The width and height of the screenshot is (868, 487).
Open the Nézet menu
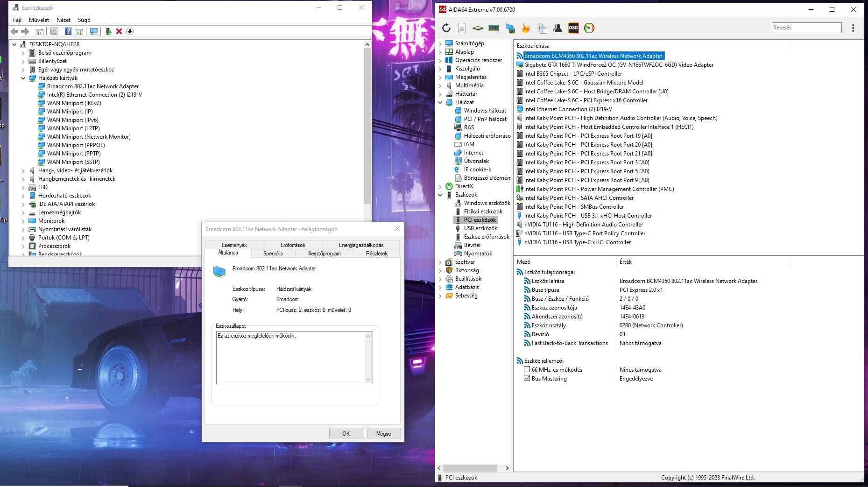click(x=64, y=20)
